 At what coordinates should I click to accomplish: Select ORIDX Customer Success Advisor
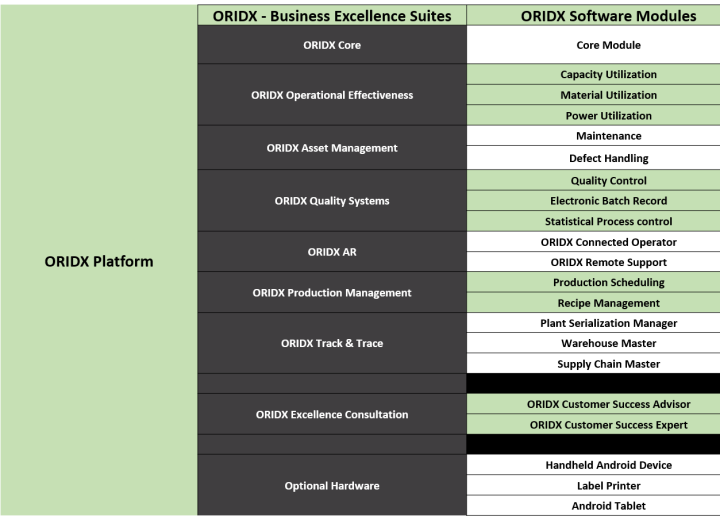608,404
